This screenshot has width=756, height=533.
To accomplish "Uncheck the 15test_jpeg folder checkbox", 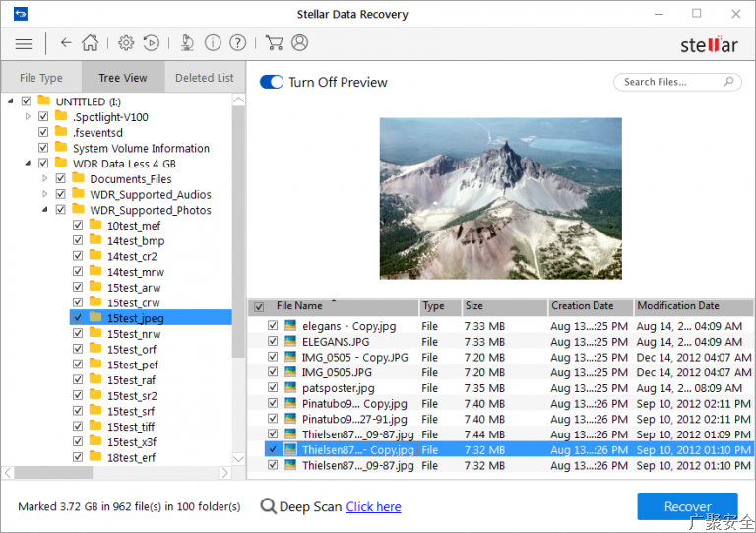I will pyautogui.click(x=78, y=317).
